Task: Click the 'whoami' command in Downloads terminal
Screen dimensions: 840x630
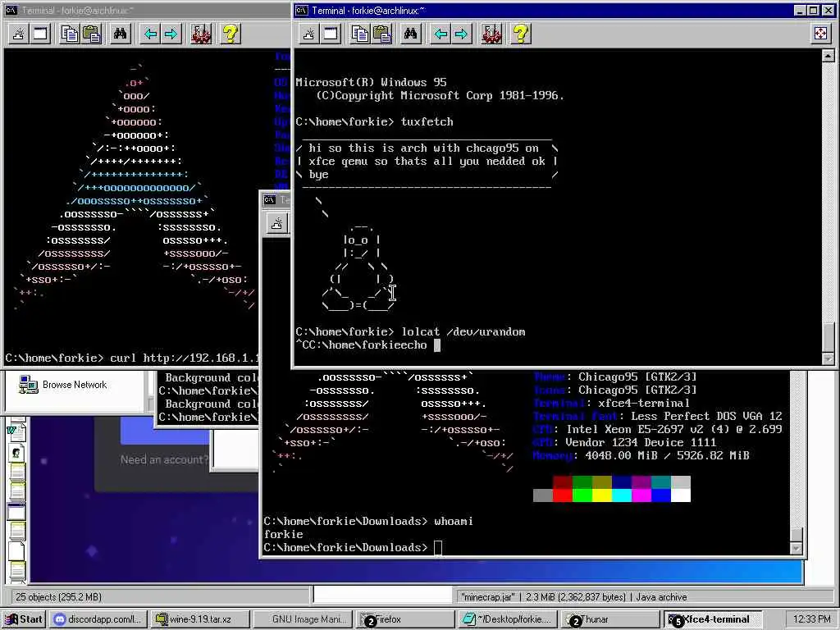Action: pyautogui.click(x=453, y=521)
